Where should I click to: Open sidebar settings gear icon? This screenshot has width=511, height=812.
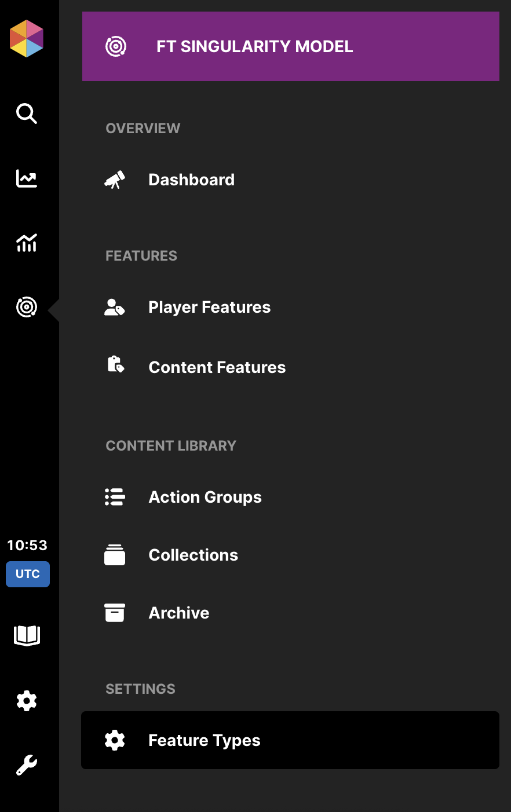[x=27, y=701]
